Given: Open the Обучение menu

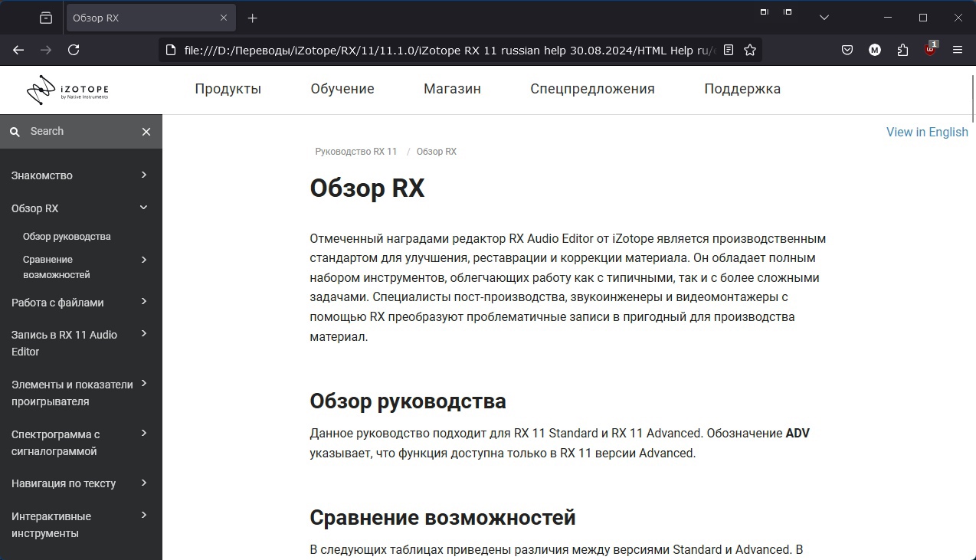Looking at the screenshot, I should 342,89.
